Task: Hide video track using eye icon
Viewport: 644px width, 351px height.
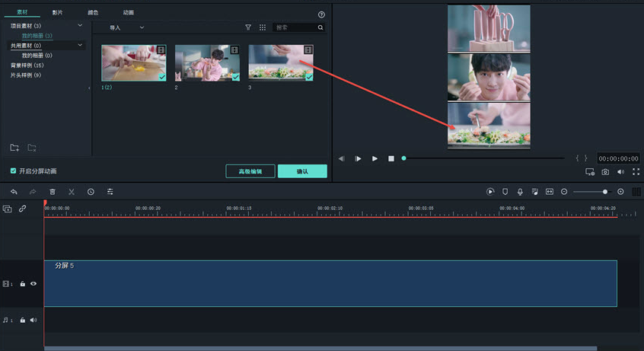Action: click(33, 284)
